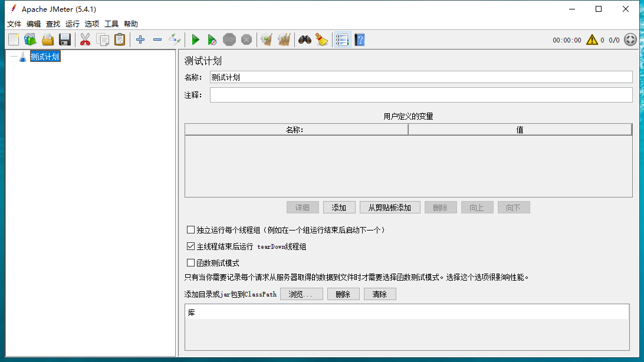This screenshot has height=362, width=644.
Task: Click the Shutdown test icon
Action: pyautogui.click(x=247, y=40)
